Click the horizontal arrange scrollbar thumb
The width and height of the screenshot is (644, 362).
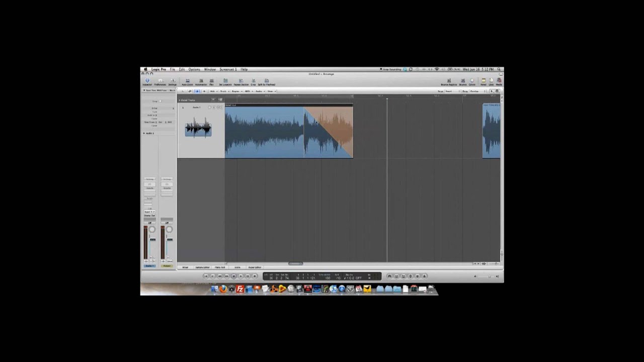coord(295,263)
